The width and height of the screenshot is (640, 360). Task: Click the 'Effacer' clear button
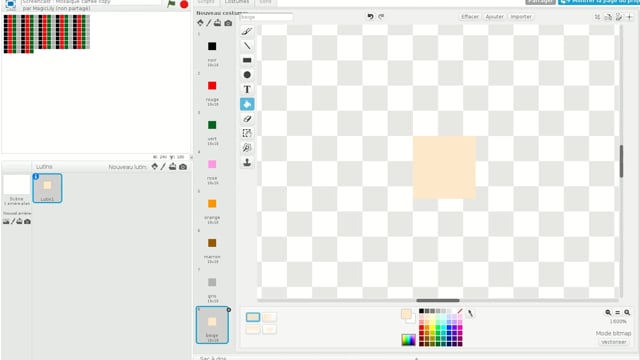[470, 17]
